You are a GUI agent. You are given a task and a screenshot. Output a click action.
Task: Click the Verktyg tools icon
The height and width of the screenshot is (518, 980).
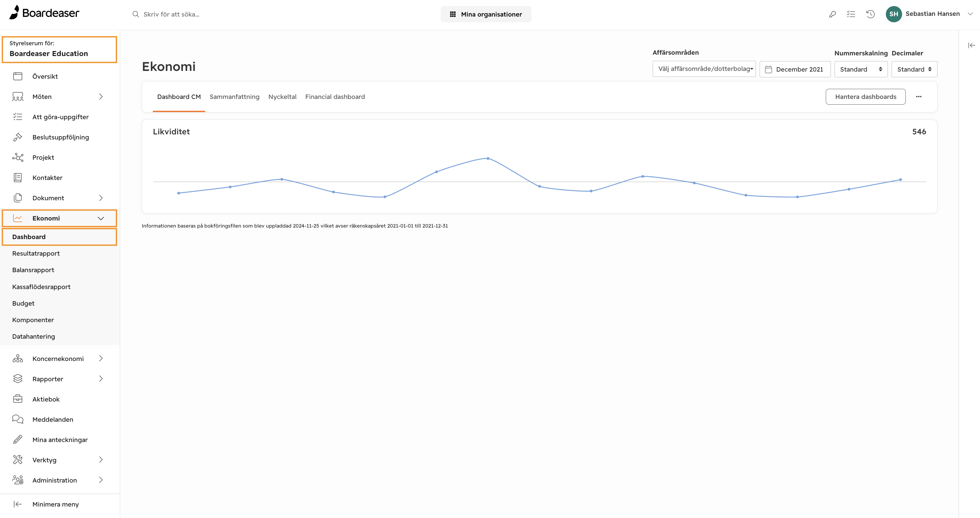click(18, 460)
